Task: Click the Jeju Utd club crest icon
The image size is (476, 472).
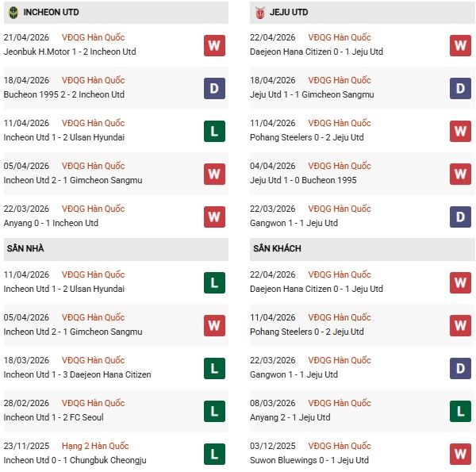Action: coord(261,13)
